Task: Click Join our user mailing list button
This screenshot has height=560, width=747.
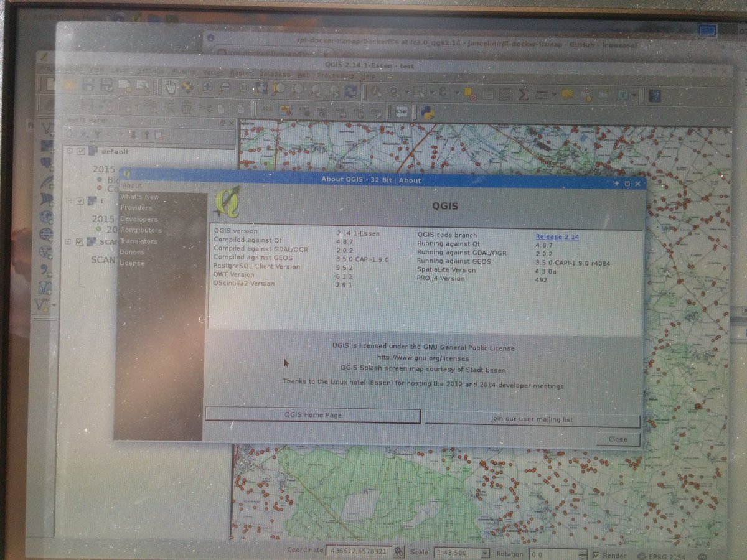Action: [532, 419]
